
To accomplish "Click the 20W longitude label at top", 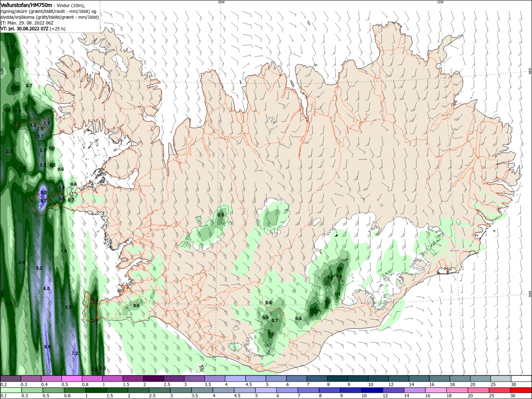I will [x=221, y=2].
